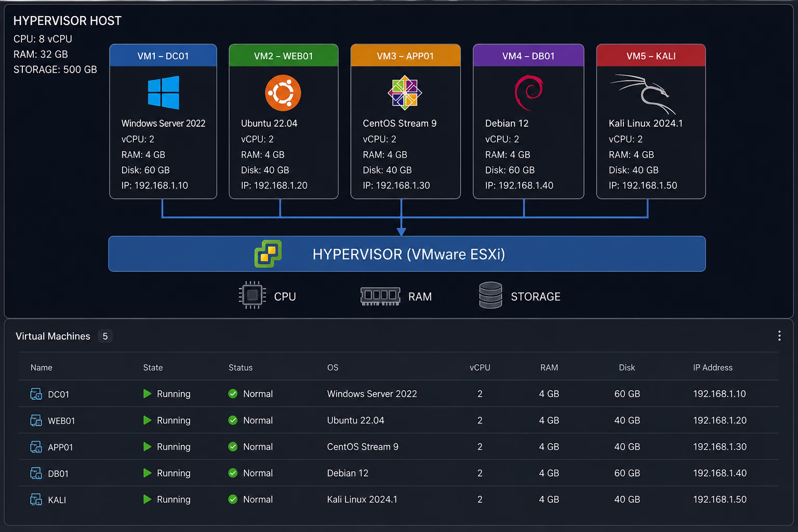Click the VM icon beside DB01 row
The height and width of the screenshot is (532, 798).
(x=36, y=473)
